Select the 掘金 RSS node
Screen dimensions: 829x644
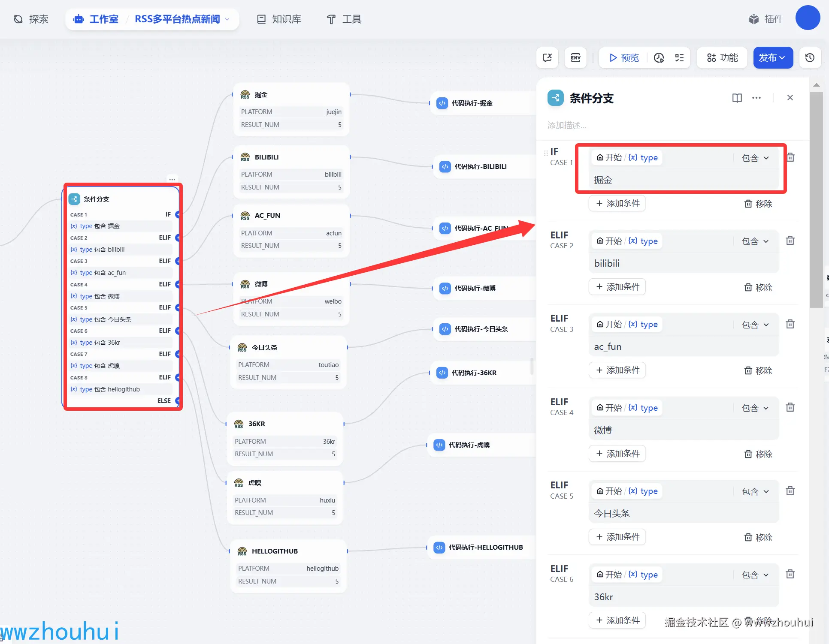click(x=291, y=109)
